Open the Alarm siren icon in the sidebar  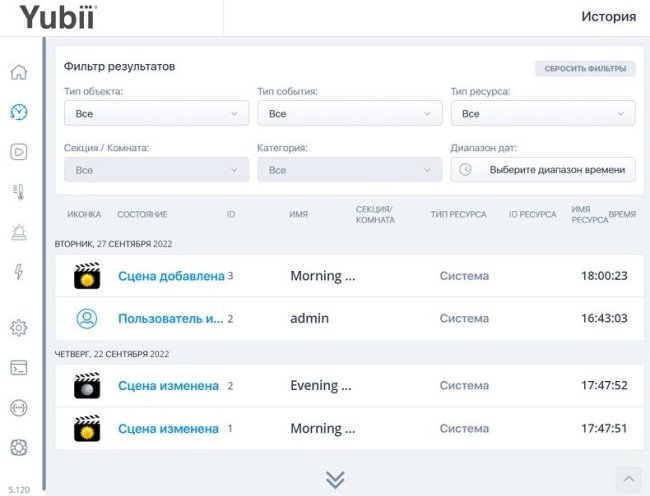pos(18,232)
